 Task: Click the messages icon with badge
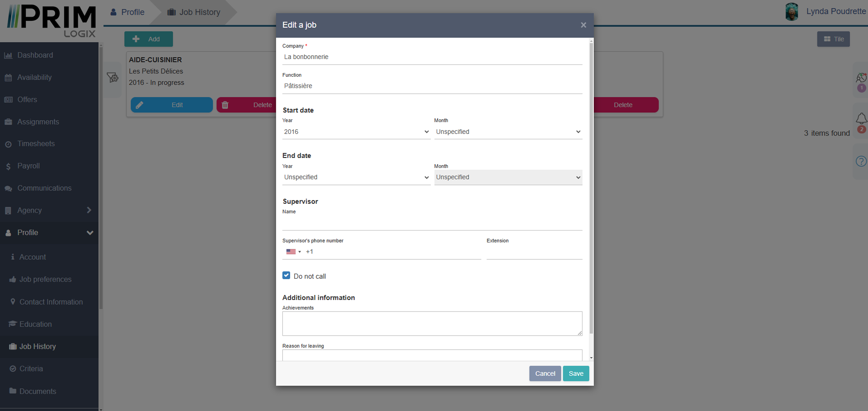[x=861, y=78]
